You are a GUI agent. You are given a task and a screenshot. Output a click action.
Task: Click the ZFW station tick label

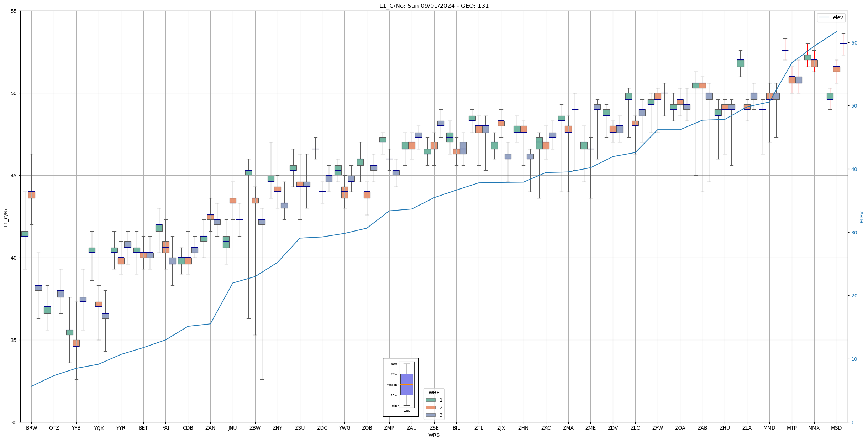pos(658,428)
